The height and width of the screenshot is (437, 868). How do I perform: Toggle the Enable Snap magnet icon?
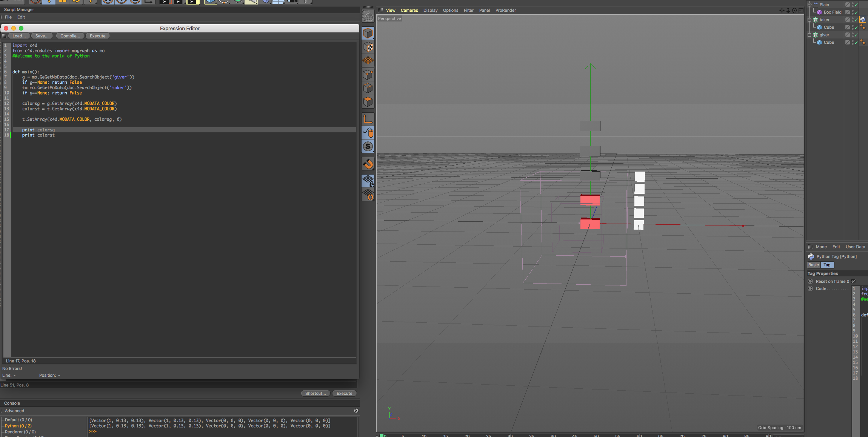point(368,164)
